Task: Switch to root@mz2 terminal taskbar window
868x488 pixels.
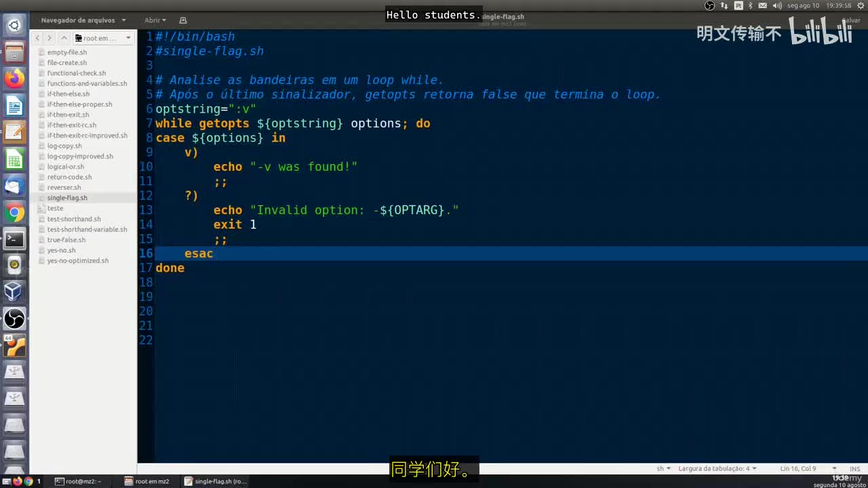Action: click(79, 481)
